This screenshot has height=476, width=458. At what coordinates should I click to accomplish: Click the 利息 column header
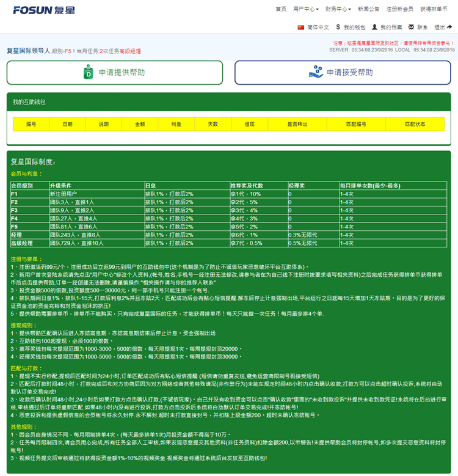click(x=176, y=124)
